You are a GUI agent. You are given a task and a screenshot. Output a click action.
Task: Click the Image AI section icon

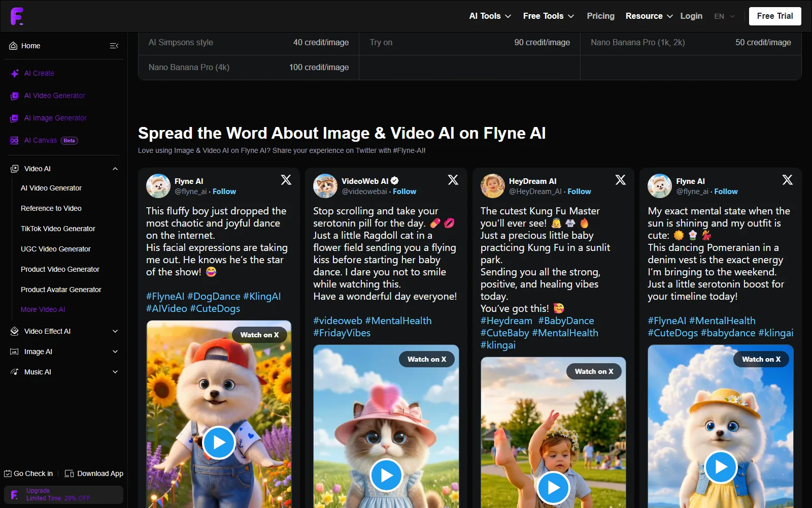(x=15, y=352)
